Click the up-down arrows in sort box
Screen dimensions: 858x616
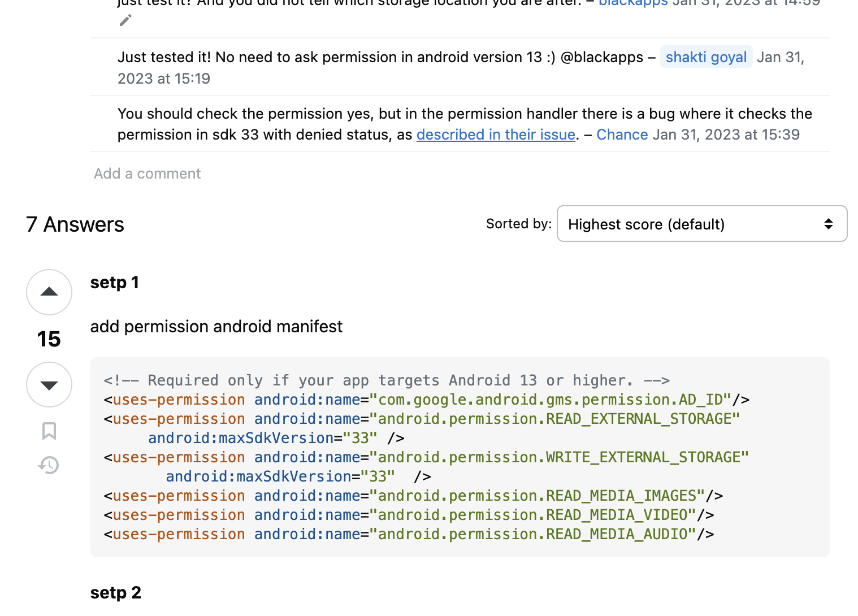[828, 224]
